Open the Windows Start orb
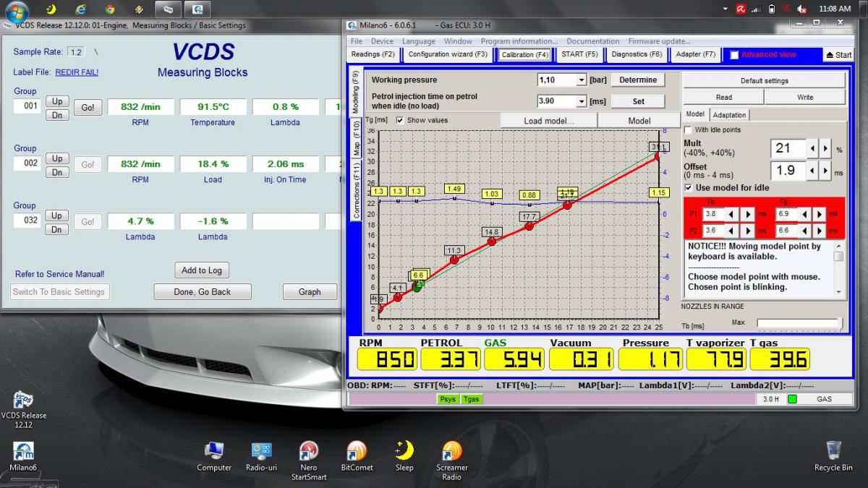Image resolution: width=868 pixels, height=488 pixels. tap(17, 10)
